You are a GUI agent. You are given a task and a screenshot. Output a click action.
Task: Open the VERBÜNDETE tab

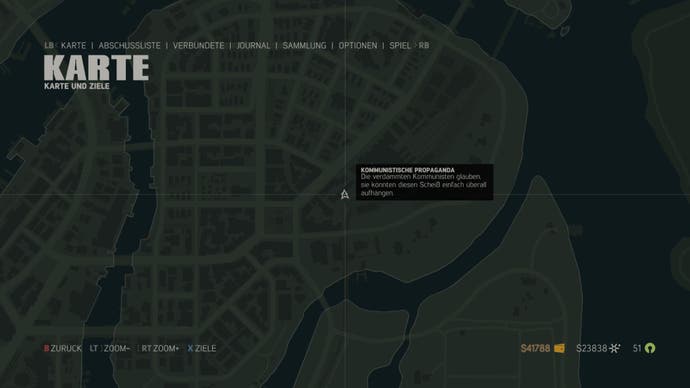[x=198, y=45]
